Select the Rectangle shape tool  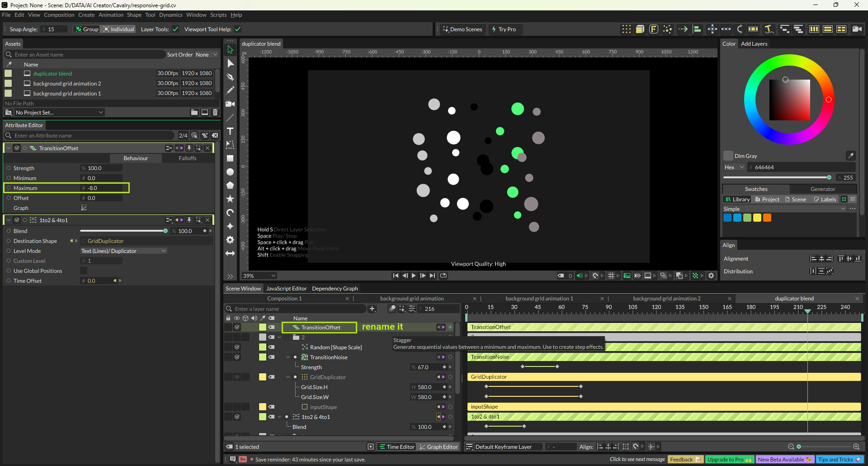tap(230, 158)
